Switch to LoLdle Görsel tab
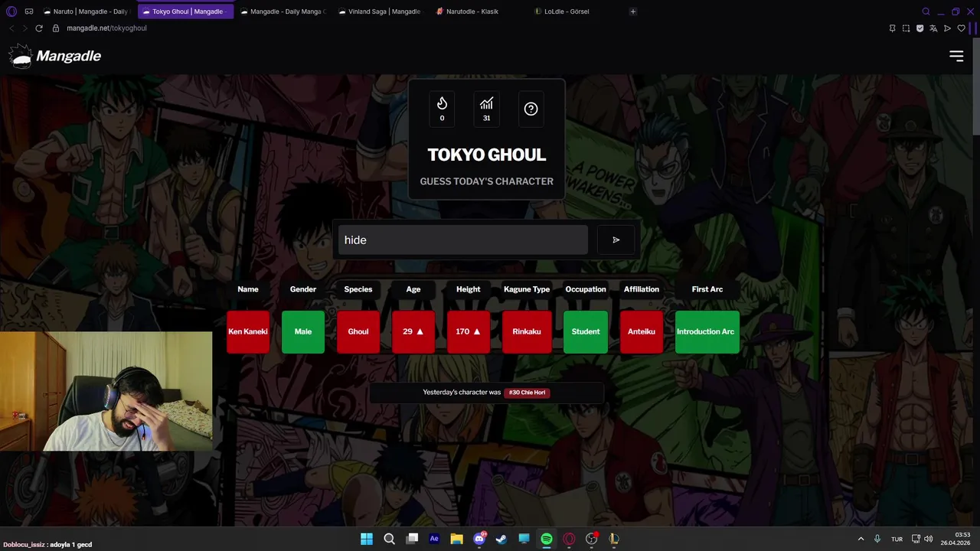 (x=576, y=11)
